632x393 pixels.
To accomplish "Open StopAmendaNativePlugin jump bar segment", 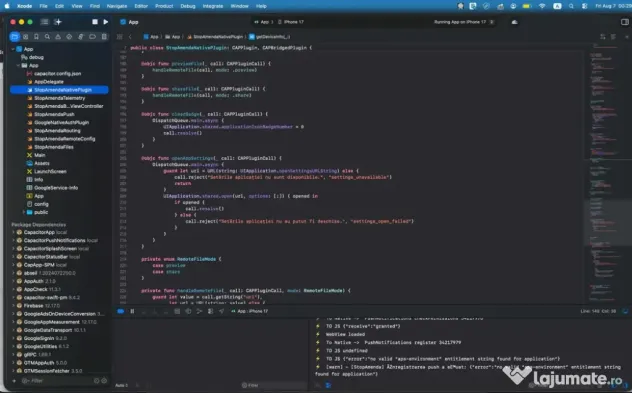I will pyautogui.click(x=215, y=37).
